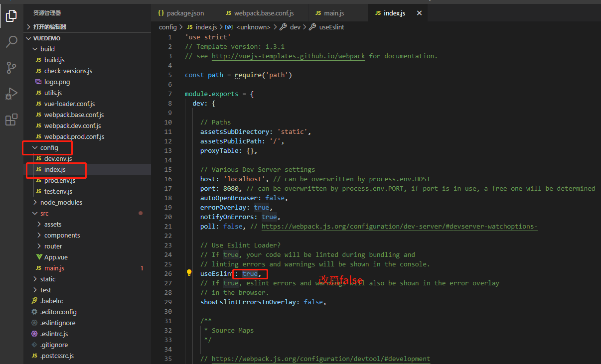Click the 'static' value of assetsSubDirectory
This screenshot has height=364, width=601.
[293, 131]
